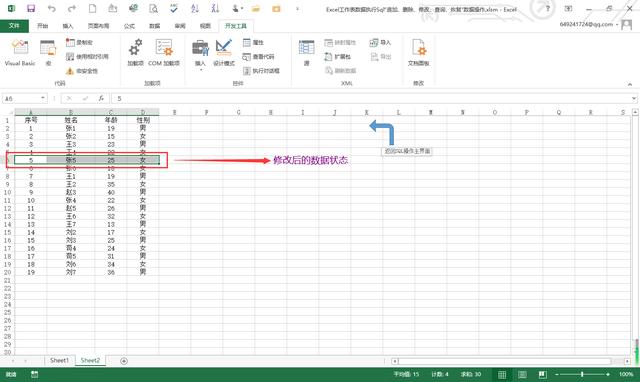Image resolution: width=640 pixels, height=382 pixels.
Task: Undo the last action
Action: click(51, 9)
